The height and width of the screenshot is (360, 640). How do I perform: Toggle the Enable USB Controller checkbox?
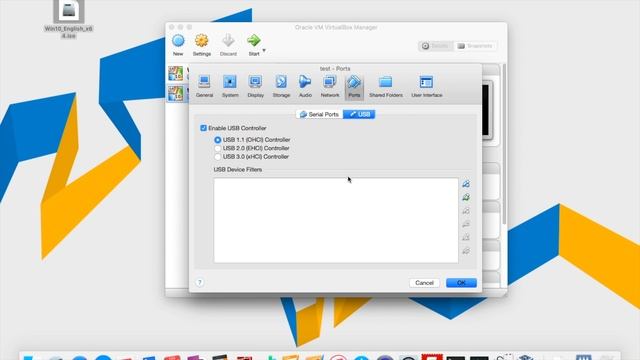[x=203, y=128]
